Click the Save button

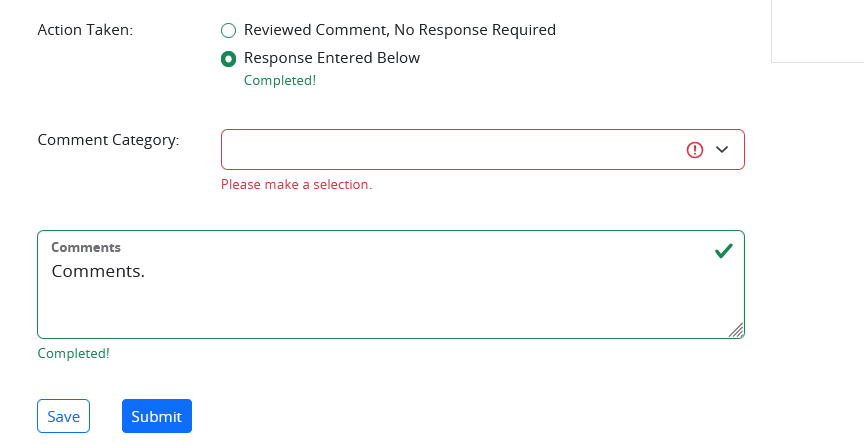pyautogui.click(x=63, y=416)
